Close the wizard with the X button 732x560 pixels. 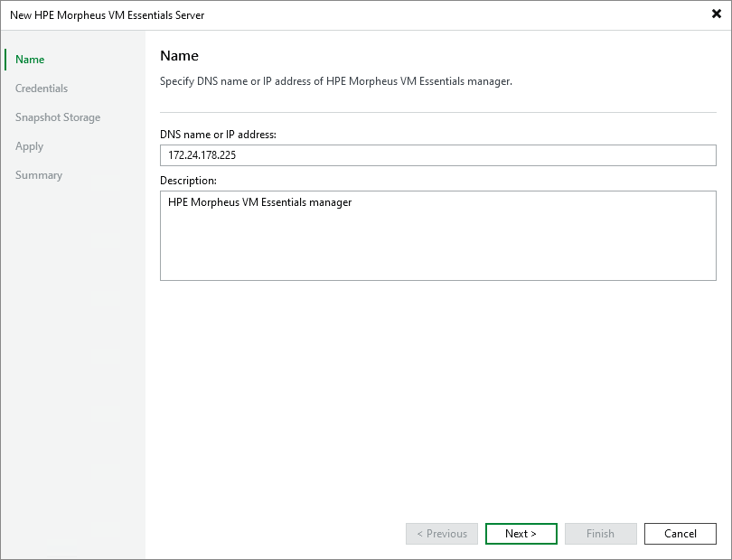tap(714, 14)
